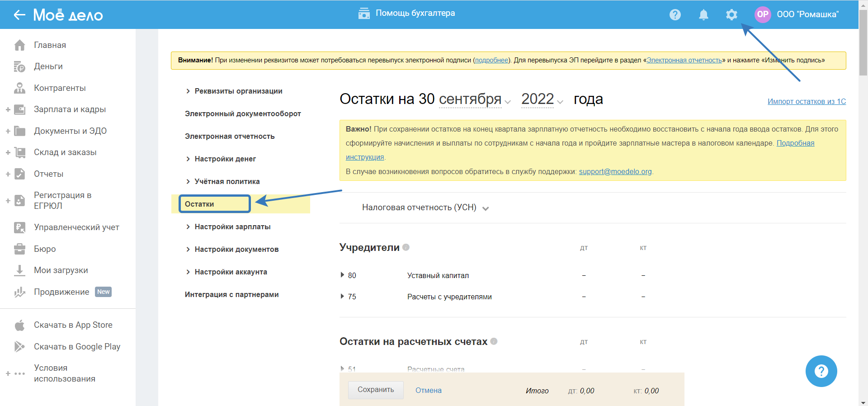Expand Отчеты plus sign
This screenshot has height=406, width=868.
pyautogui.click(x=8, y=174)
